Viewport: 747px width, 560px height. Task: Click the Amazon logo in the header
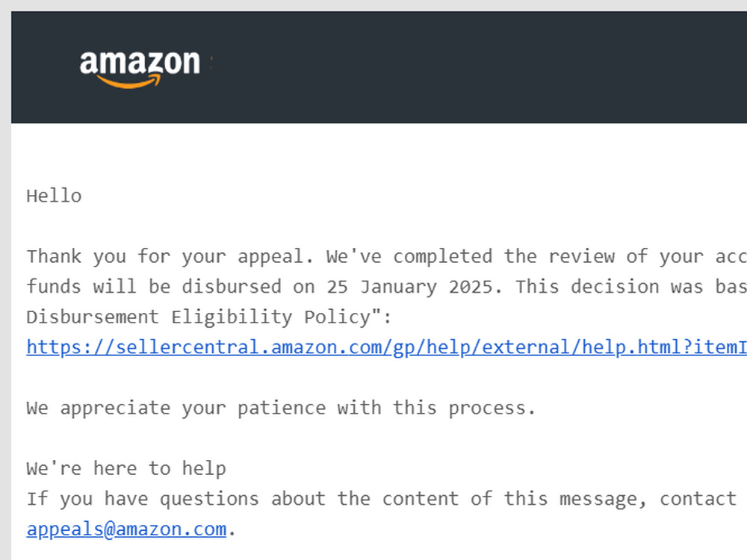140,69
